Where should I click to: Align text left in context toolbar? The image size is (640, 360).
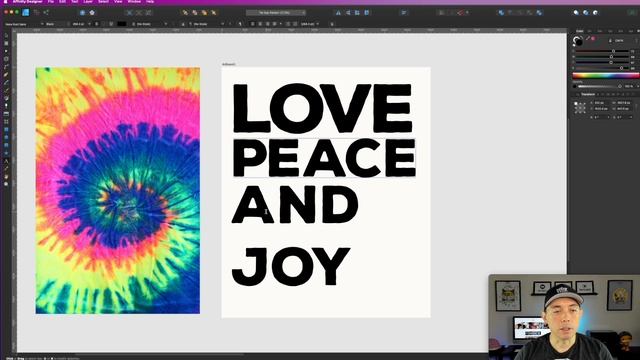[253, 24]
